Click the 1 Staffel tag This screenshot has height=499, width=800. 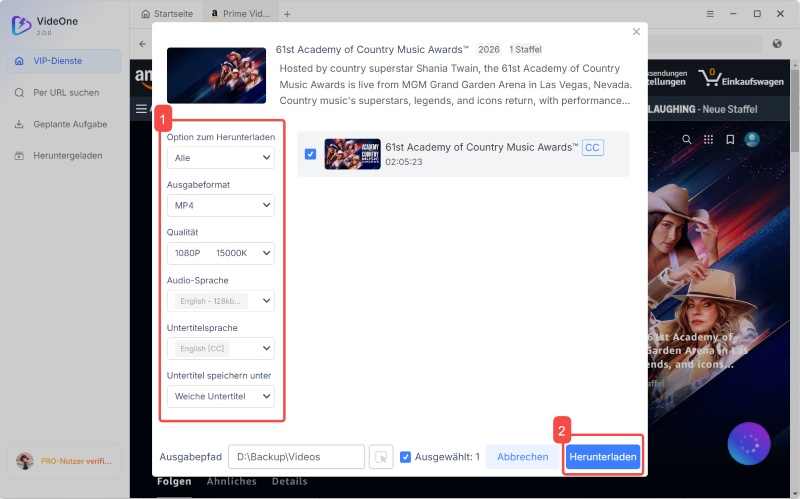point(525,49)
